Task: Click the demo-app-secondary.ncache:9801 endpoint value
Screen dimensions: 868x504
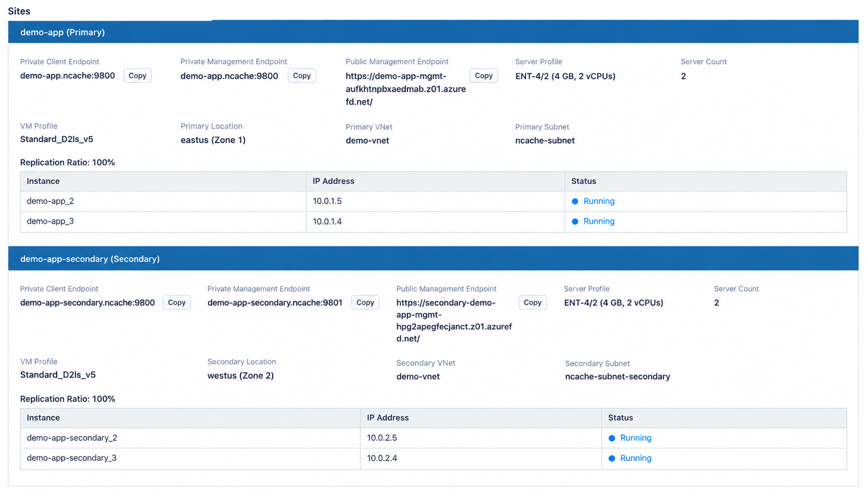Action: pyautogui.click(x=275, y=302)
